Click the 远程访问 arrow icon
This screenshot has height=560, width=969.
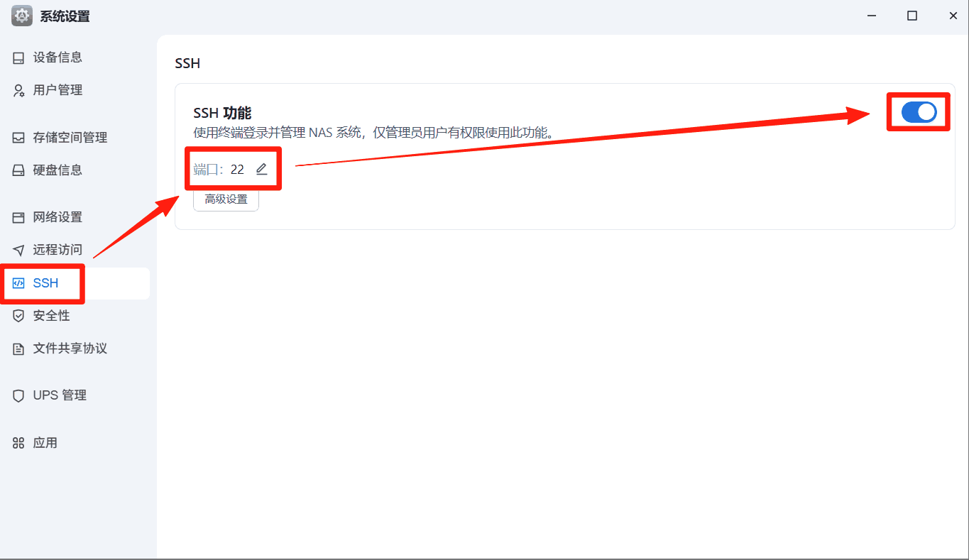coord(18,250)
